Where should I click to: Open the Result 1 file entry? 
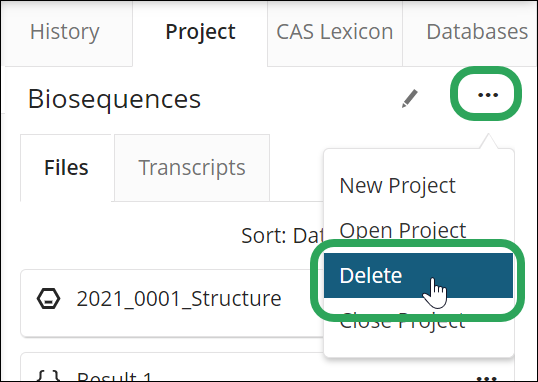coord(114,377)
